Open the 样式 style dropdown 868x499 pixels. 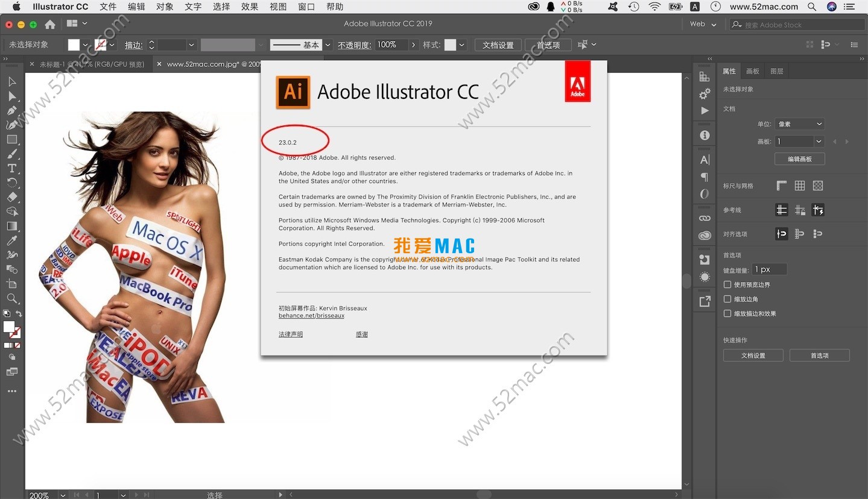(462, 45)
